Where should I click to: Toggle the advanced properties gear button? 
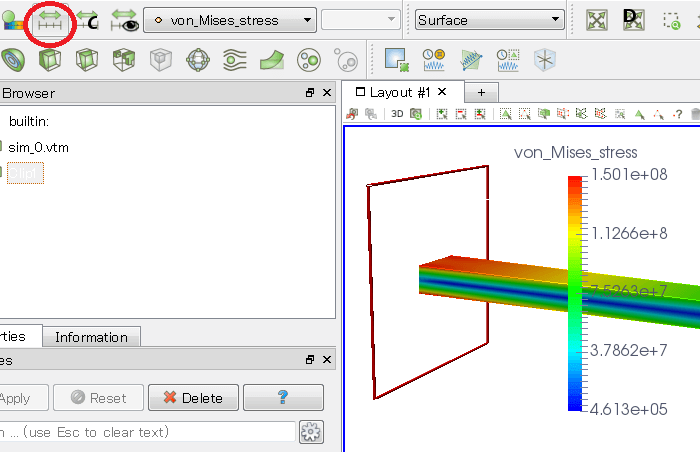pyautogui.click(x=312, y=432)
